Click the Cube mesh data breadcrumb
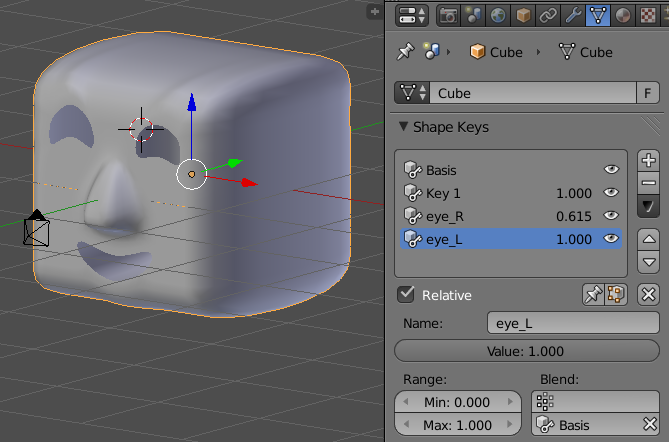The height and width of the screenshot is (442, 669). [x=585, y=52]
